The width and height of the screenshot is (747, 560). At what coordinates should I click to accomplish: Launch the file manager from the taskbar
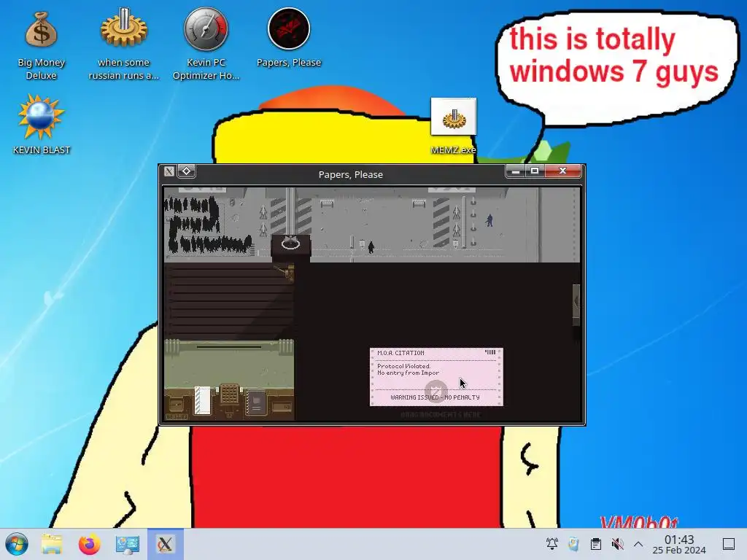(52, 544)
